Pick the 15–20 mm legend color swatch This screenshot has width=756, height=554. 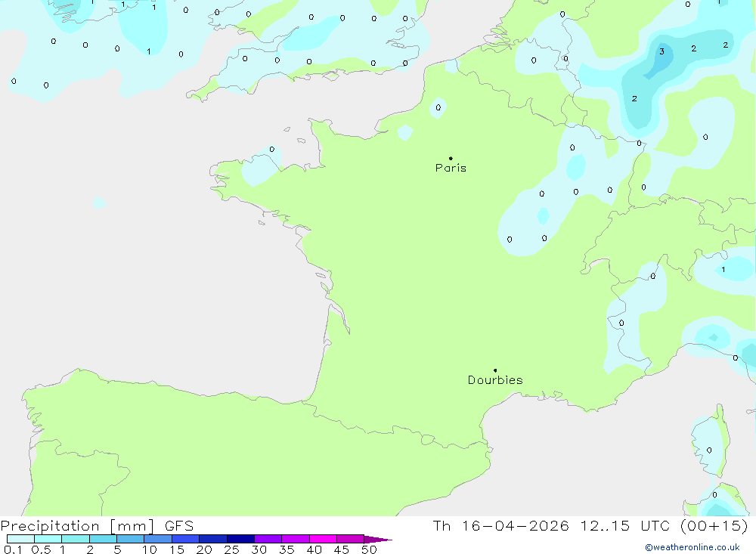click(186, 539)
